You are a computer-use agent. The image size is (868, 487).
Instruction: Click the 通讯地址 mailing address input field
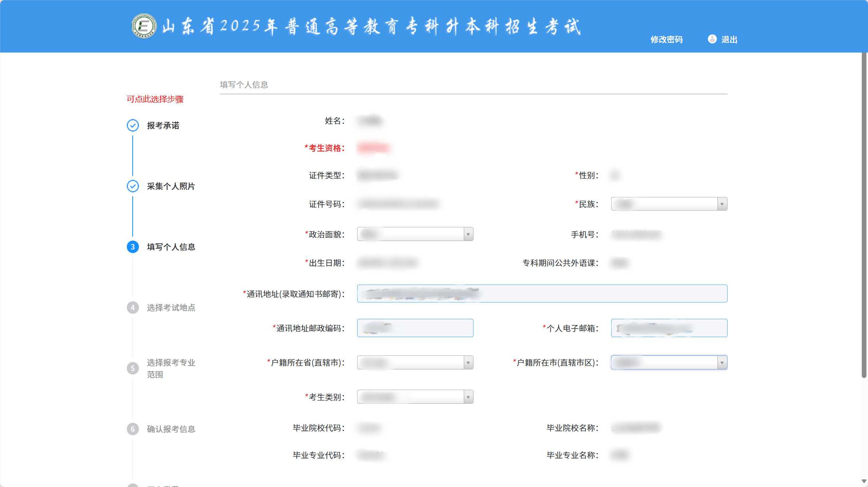tap(542, 294)
